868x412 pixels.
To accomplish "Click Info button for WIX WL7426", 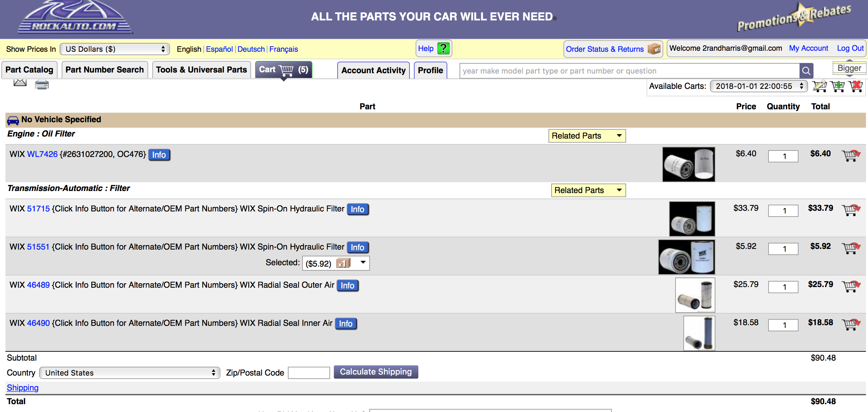I will tap(159, 155).
